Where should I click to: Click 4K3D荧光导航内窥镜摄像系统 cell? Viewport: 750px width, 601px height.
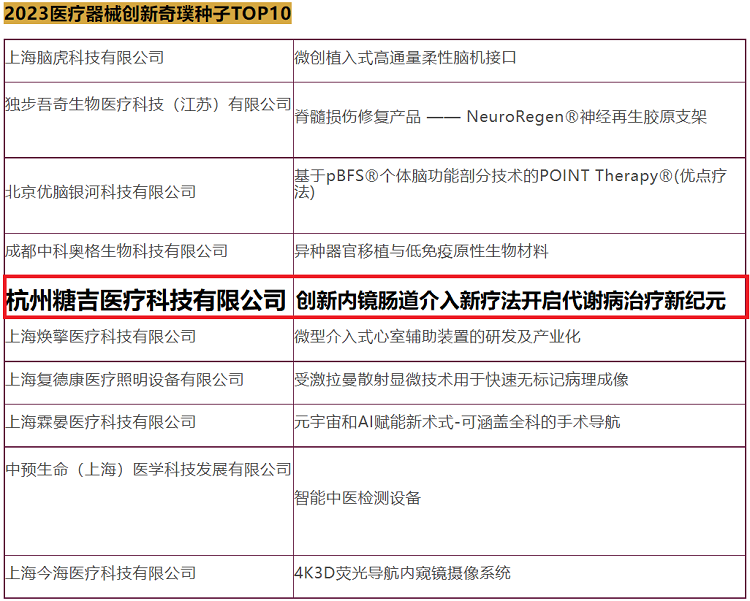pyautogui.click(x=519, y=576)
